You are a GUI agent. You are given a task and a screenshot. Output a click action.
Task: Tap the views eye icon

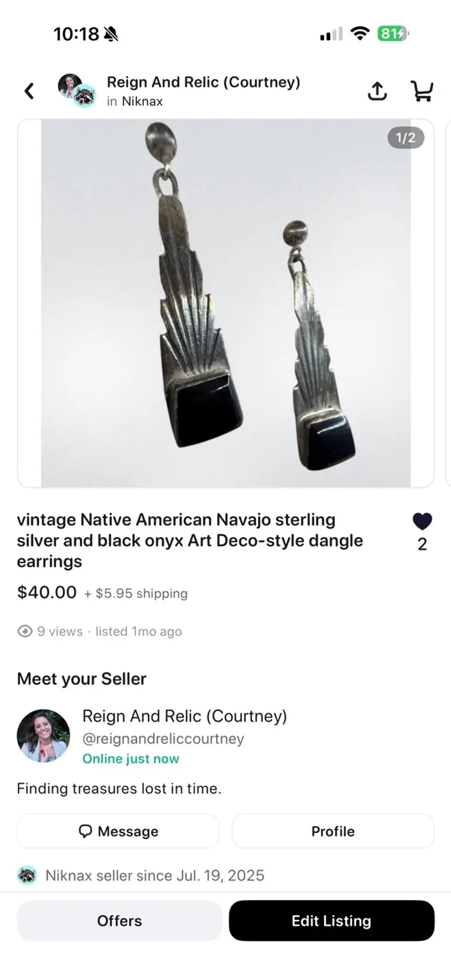tap(25, 631)
